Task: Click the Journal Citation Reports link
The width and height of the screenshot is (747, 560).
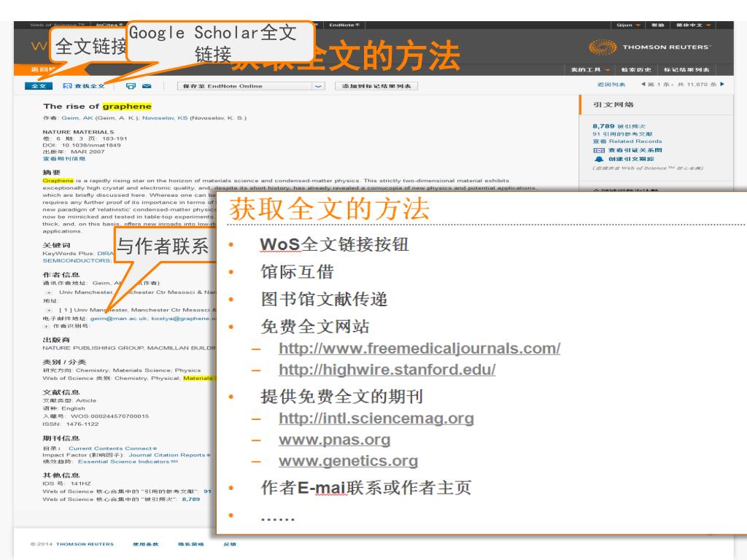Action: tap(169, 455)
